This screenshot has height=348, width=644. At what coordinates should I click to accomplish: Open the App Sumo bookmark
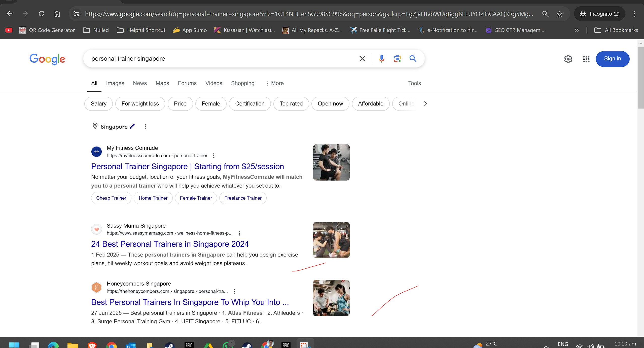(x=190, y=30)
